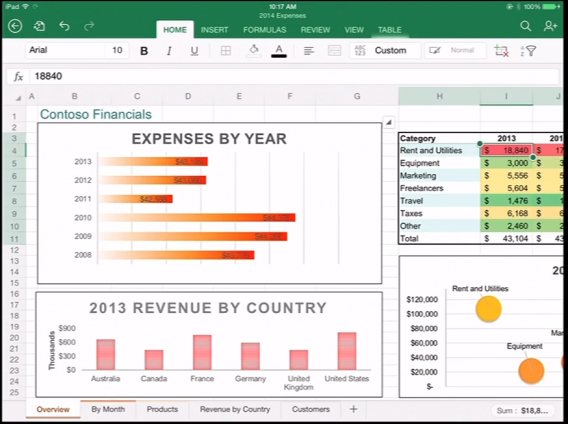Tap the United States revenue bar
The width and height of the screenshot is (568, 424).
(347, 351)
